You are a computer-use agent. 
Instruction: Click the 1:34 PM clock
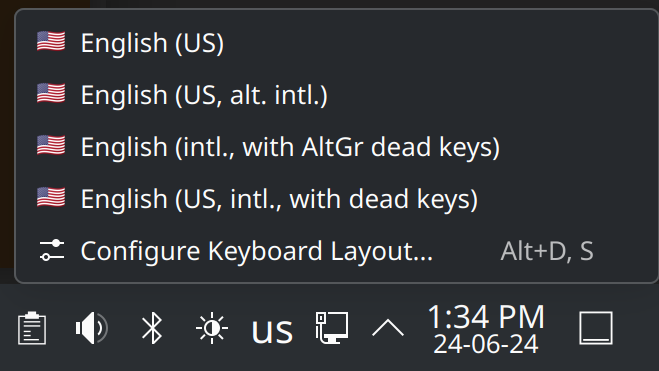486,316
